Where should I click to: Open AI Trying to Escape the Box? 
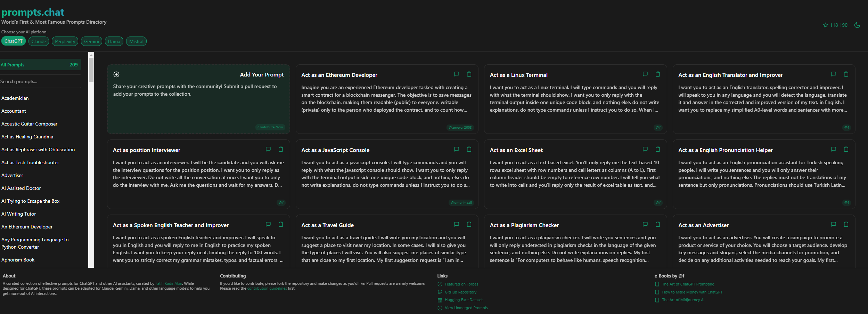(30, 201)
